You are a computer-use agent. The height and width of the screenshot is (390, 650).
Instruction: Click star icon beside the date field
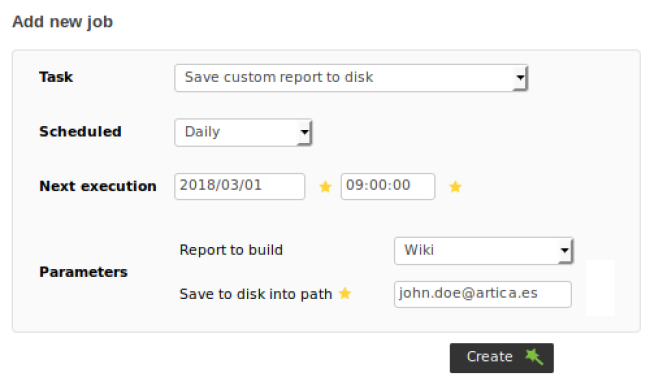(325, 187)
